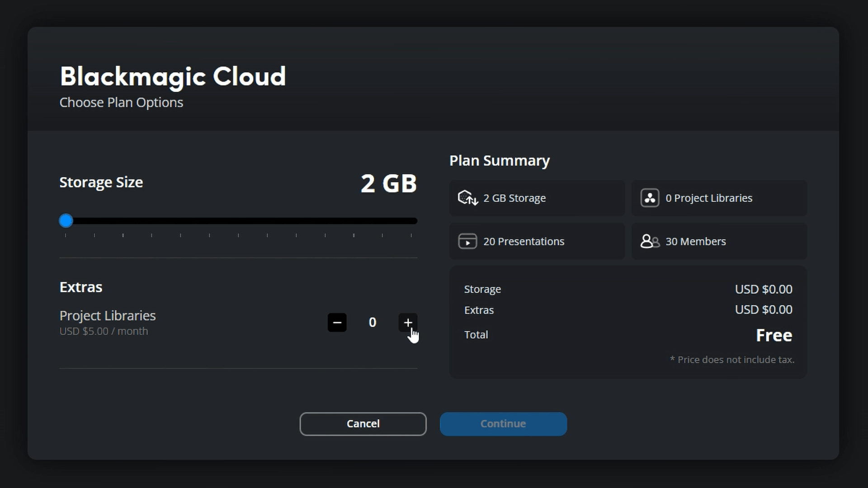This screenshot has height=488, width=868.
Task: Click the 'Choose Plan Options' subtitle
Action: [x=121, y=103]
